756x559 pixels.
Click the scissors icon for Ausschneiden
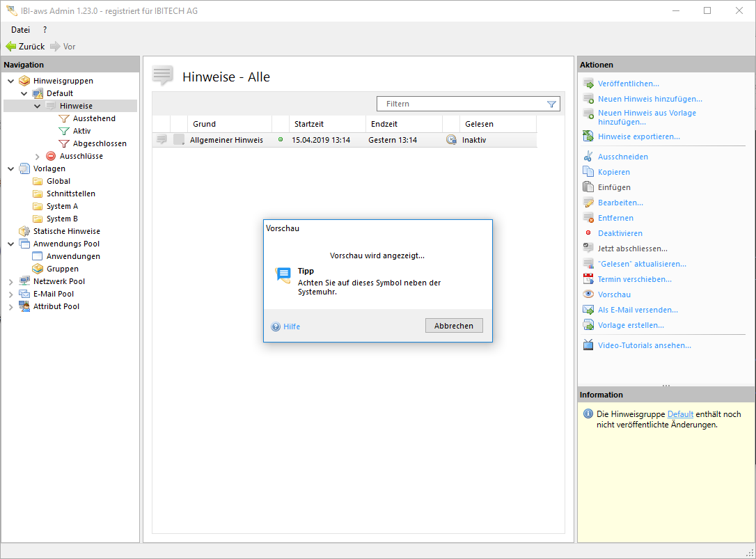(x=588, y=157)
